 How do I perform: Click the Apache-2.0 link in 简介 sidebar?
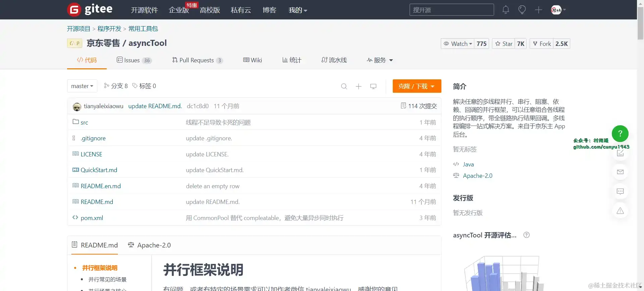tap(478, 176)
